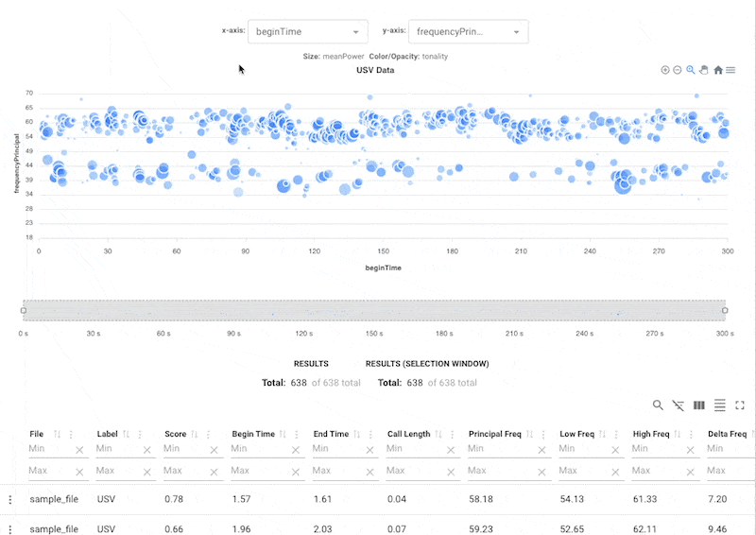Viewport: 756px width, 535px height.
Task: Click the chart zoom out icon
Action: [x=678, y=70]
